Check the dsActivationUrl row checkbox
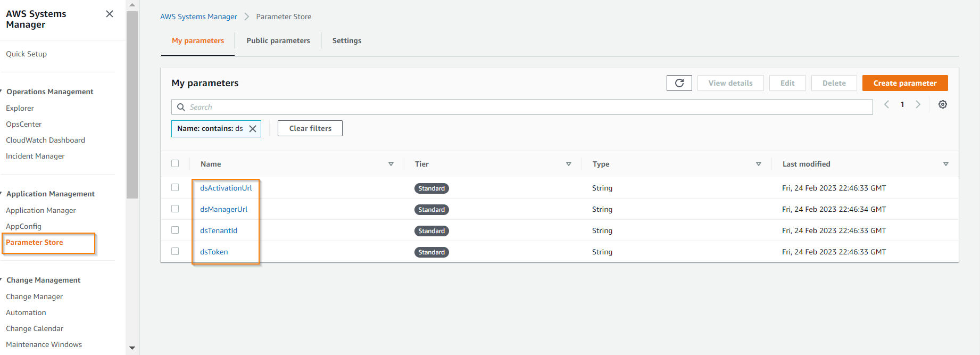The height and width of the screenshot is (355, 980). click(x=175, y=187)
